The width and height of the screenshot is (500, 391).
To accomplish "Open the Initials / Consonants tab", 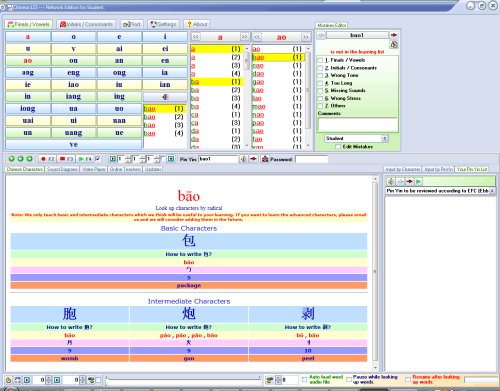I will [x=86, y=24].
